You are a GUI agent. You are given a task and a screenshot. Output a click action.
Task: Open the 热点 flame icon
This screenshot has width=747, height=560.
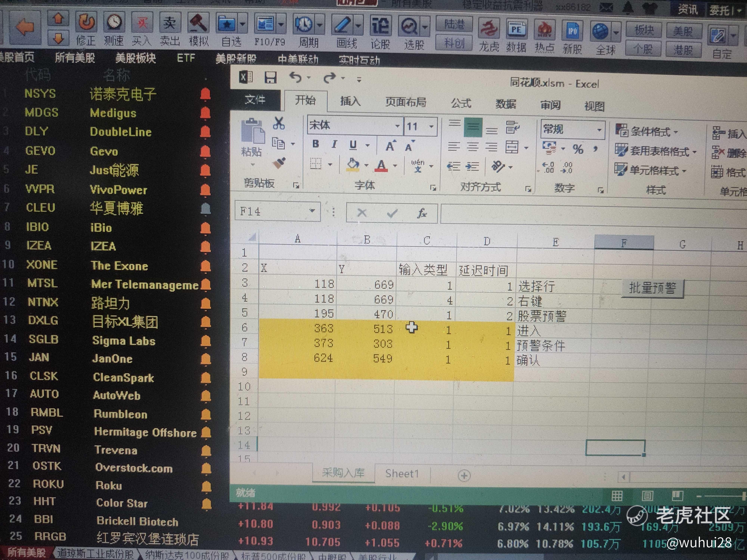(x=544, y=30)
